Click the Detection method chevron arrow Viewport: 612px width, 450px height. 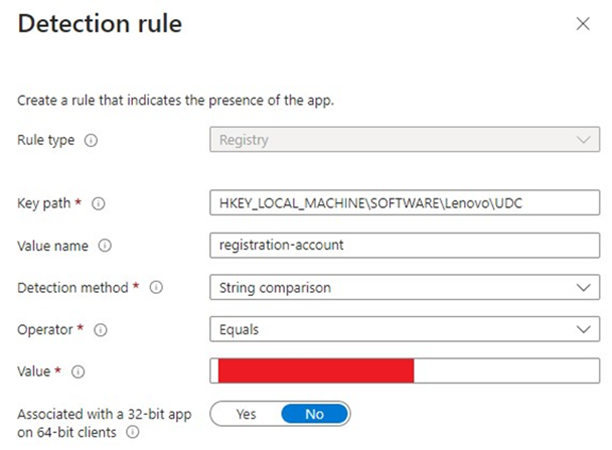coord(583,288)
